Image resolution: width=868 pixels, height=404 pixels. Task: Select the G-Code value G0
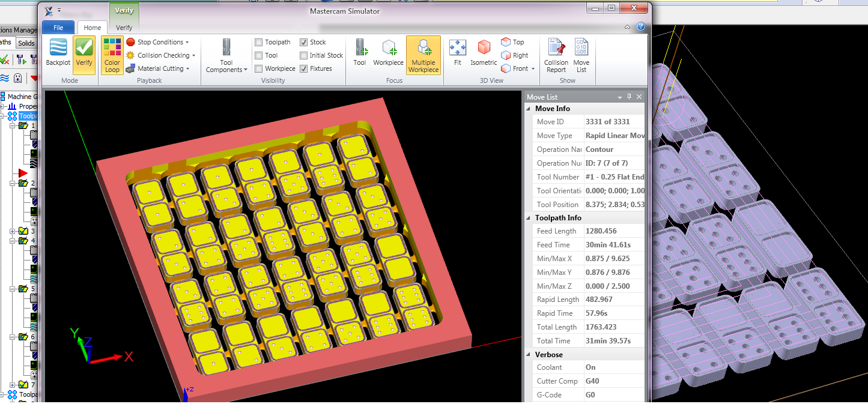(590, 395)
